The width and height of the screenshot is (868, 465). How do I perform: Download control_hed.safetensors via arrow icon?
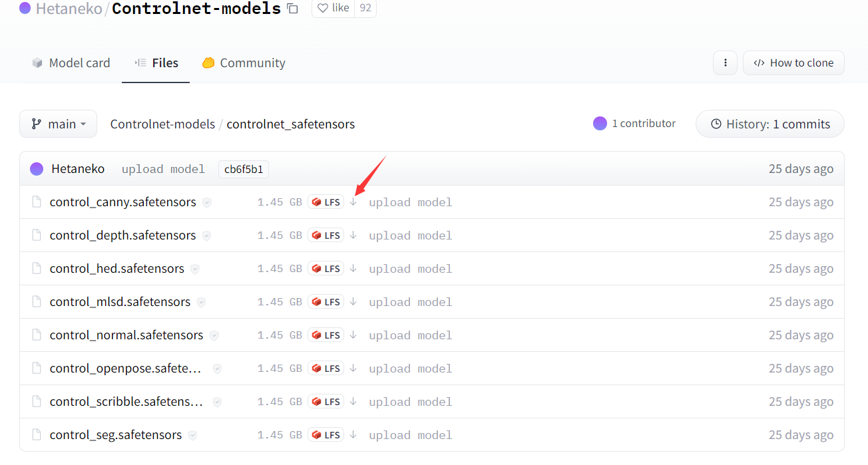[353, 269]
